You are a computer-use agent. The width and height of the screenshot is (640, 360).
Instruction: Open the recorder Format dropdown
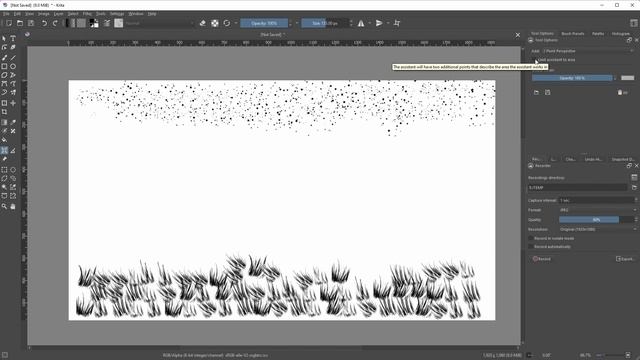click(598, 210)
